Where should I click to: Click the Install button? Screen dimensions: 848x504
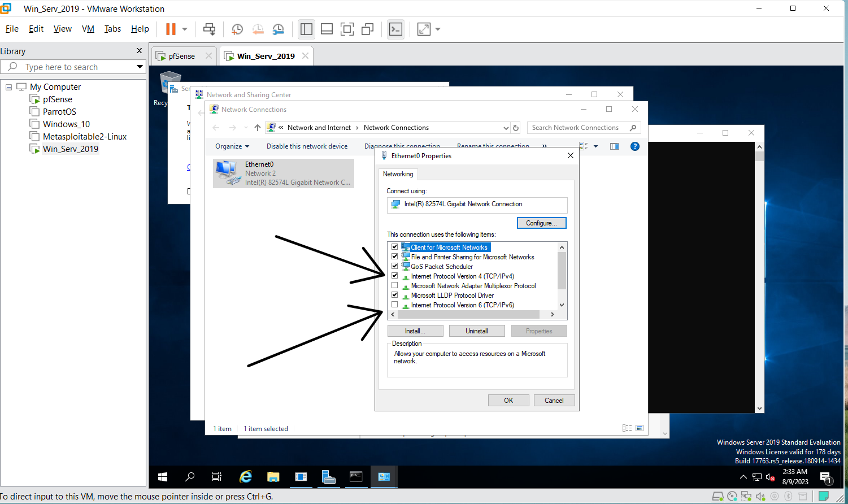coord(415,331)
